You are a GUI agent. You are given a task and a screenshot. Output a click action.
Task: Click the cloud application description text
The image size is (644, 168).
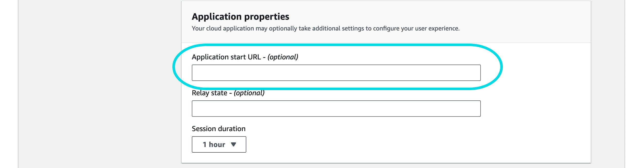tap(325, 28)
